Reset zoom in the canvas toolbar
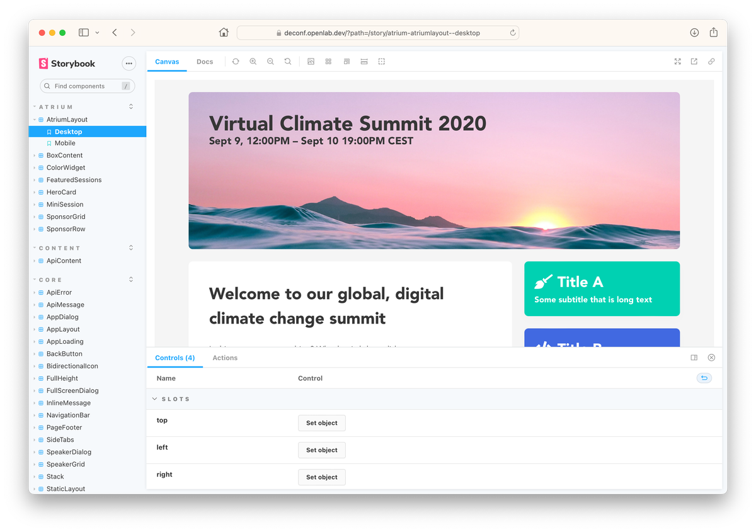 coord(288,62)
